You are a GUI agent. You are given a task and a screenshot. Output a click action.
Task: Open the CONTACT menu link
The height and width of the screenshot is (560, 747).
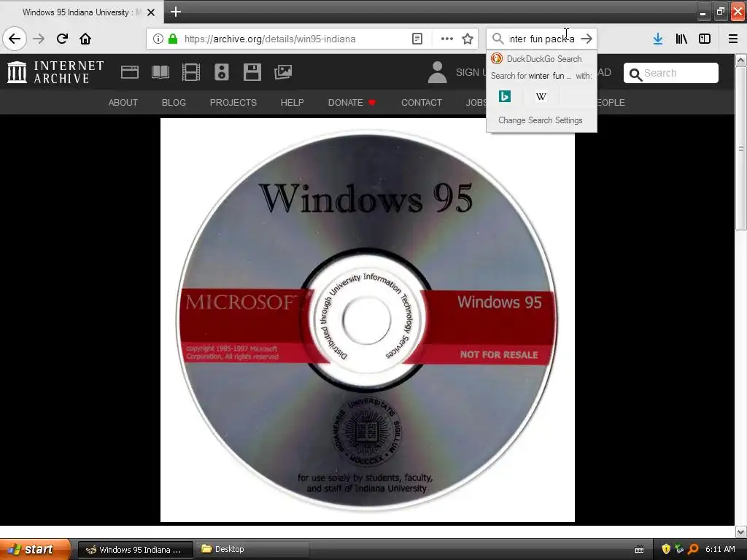[x=422, y=102]
